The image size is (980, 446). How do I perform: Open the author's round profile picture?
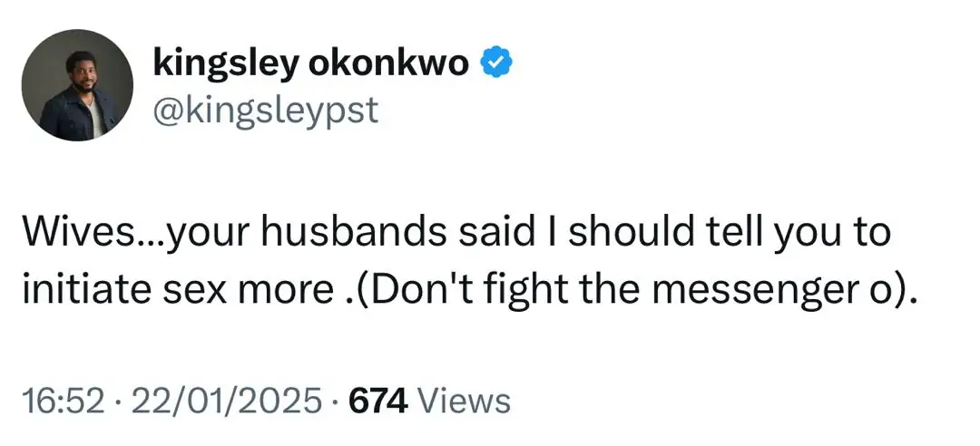click(x=77, y=85)
